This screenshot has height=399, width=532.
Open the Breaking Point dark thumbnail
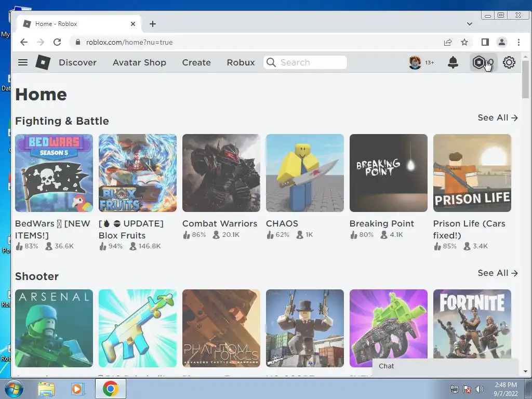(x=389, y=173)
